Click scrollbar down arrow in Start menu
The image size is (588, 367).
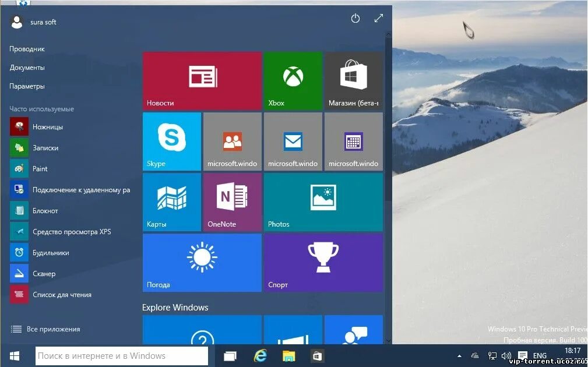point(389,341)
